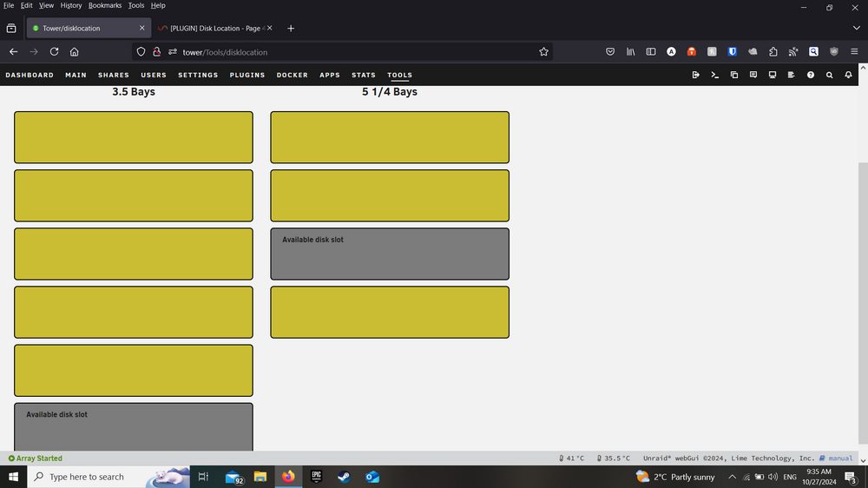Open the Firefox library icon
The image size is (868, 488).
pos(630,51)
